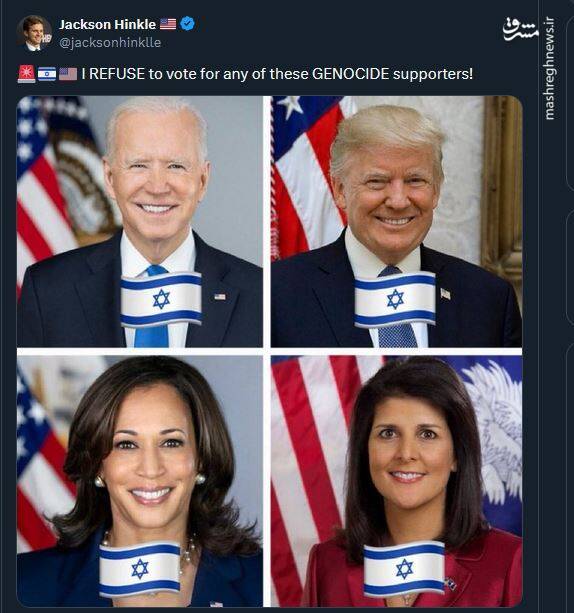Click the word GENOCIDE in the tweet text
The height and width of the screenshot is (613, 574).
[x=350, y=74]
